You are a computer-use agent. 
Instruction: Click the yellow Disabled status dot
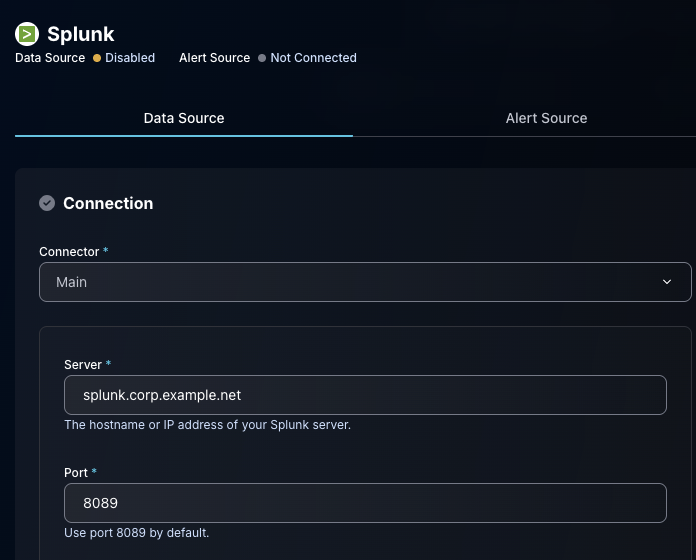[x=97, y=58]
